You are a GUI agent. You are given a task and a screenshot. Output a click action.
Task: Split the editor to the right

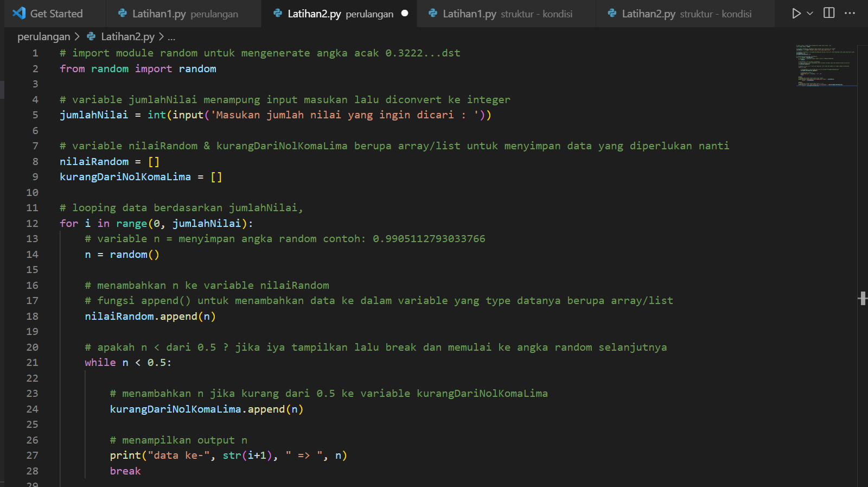(x=829, y=13)
